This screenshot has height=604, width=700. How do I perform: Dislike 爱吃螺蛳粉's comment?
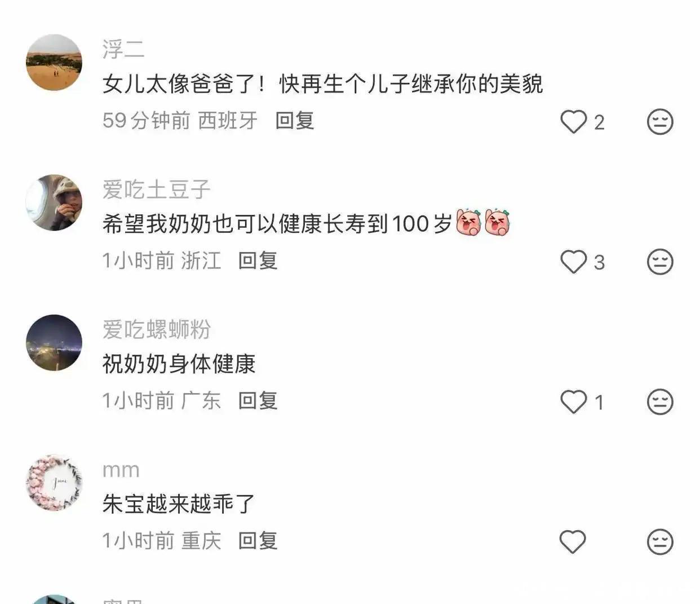tap(660, 402)
